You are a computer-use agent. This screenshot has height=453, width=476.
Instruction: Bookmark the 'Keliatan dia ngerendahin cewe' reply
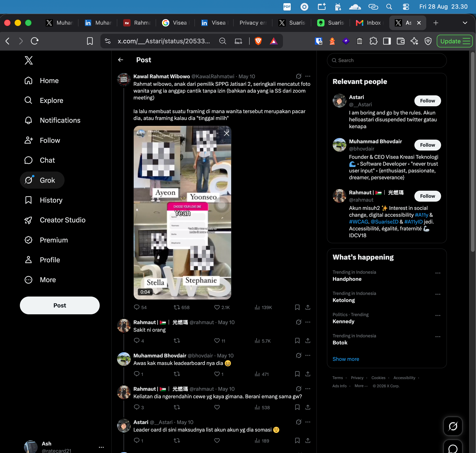[297, 407]
